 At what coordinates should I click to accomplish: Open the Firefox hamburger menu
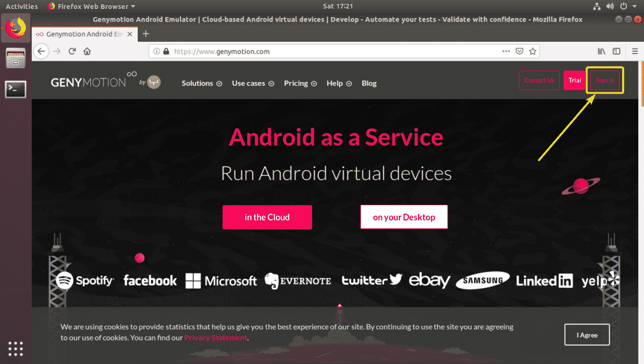pyautogui.click(x=635, y=51)
